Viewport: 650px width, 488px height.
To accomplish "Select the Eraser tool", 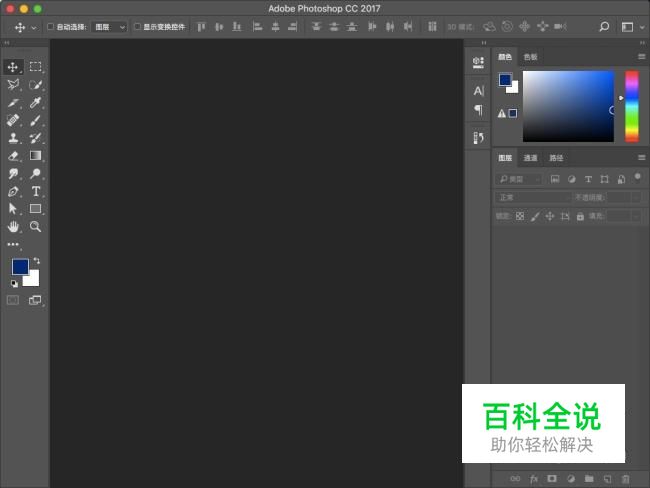I will click(x=14, y=156).
